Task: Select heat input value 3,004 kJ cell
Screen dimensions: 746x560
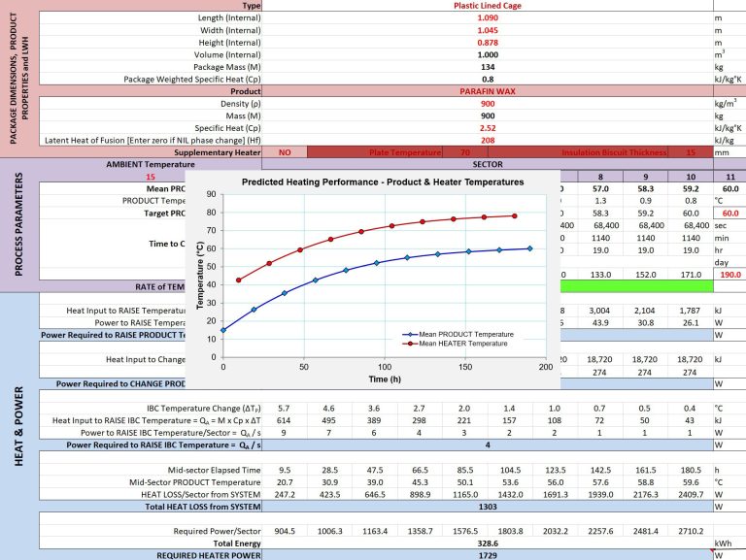Action: click(x=600, y=311)
